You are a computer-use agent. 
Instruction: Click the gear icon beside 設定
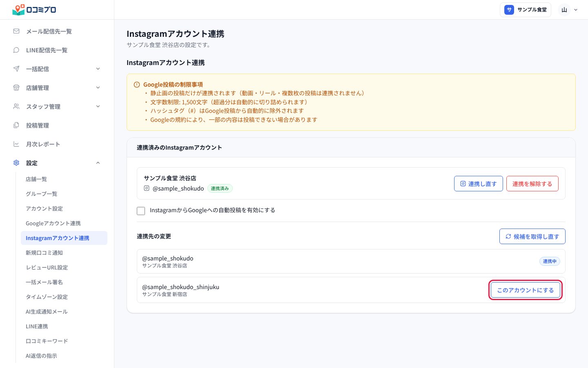tap(16, 163)
